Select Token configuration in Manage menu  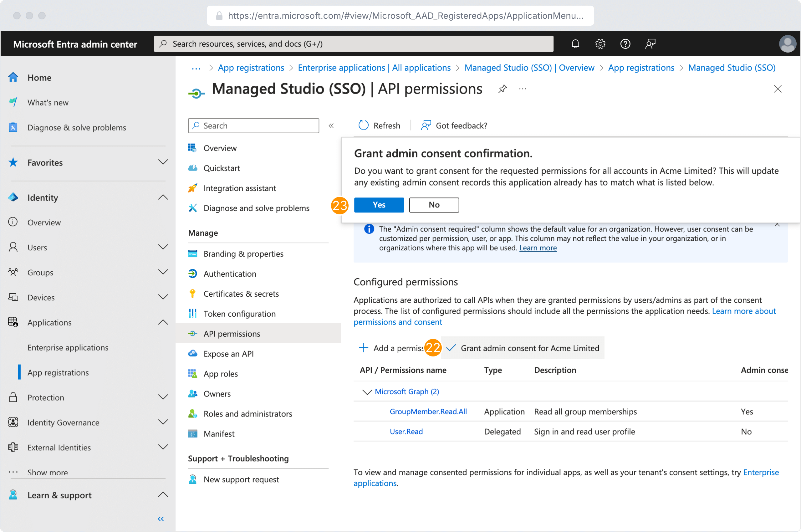click(239, 314)
